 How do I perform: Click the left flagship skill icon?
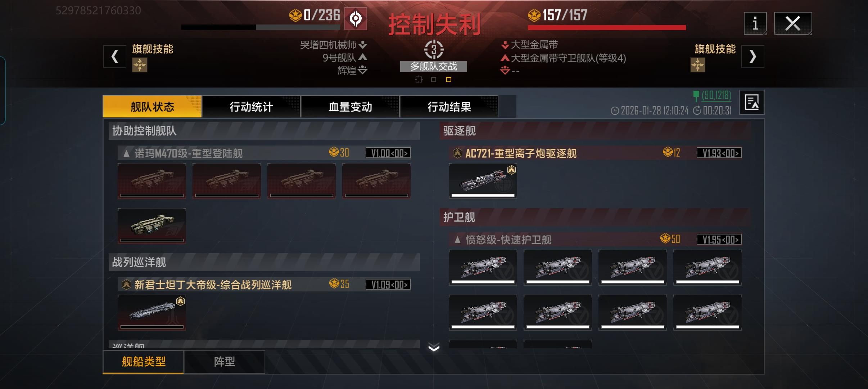[x=140, y=65]
